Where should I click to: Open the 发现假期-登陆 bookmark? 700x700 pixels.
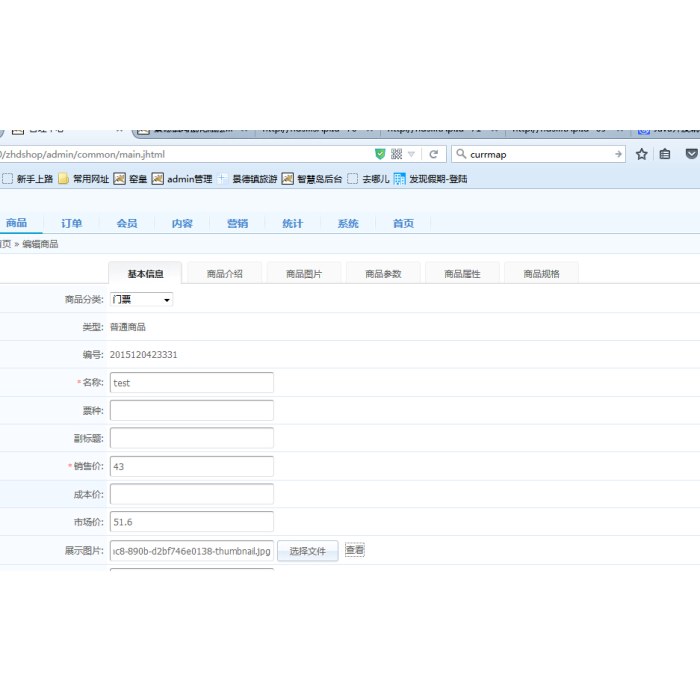pos(430,179)
